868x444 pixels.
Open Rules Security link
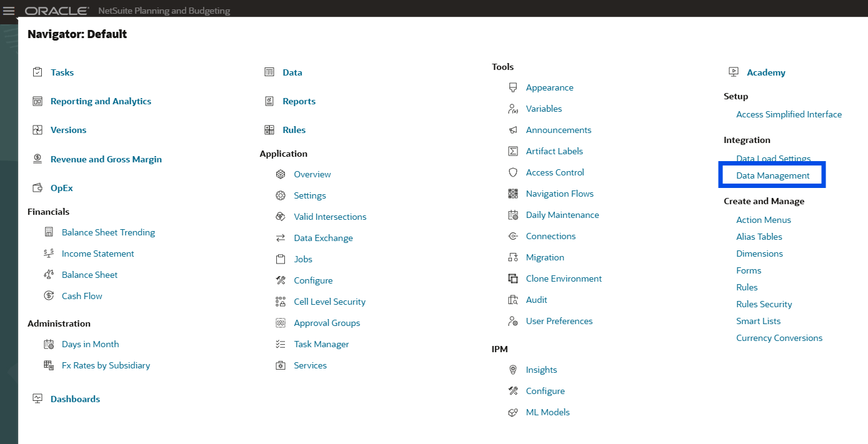pos(764,304)
